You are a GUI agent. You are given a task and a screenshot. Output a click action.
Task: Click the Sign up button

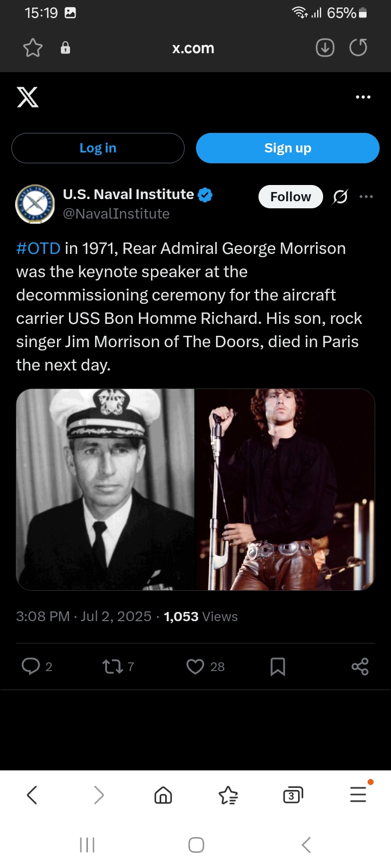287,148
